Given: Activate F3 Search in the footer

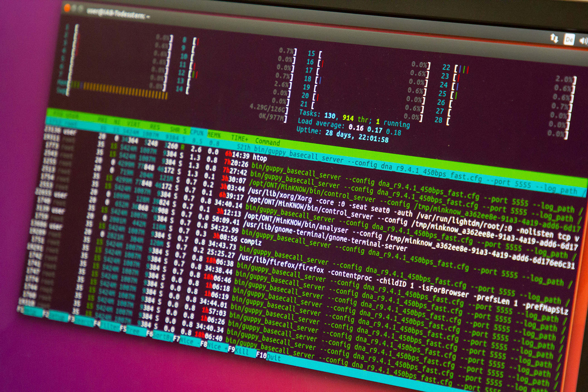Looking at the screenshot, I should [x=83, y=321].
